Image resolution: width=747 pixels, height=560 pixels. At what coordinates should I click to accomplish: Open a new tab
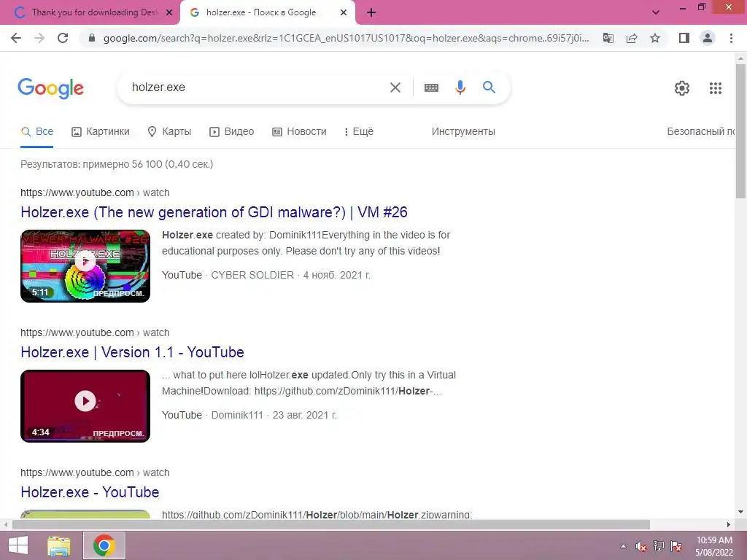[371, 13]
